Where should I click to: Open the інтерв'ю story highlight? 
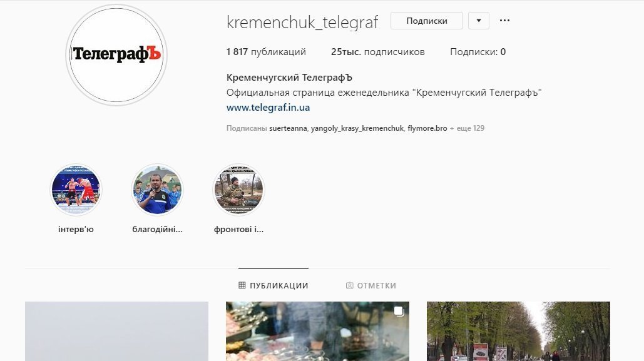coord(76,190)
